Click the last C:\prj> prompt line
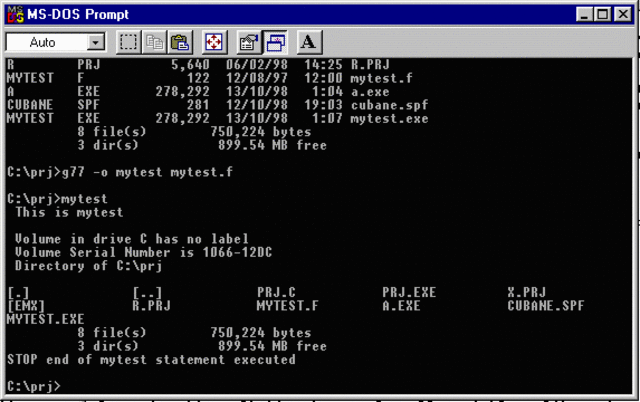The image size is (640, 402). tap(34, 386)
